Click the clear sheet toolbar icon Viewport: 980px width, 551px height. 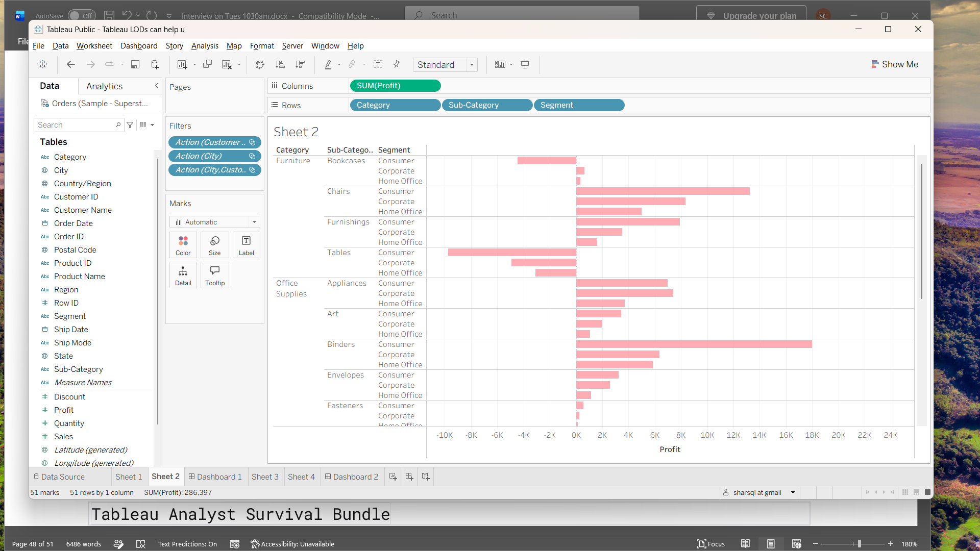[227, 64]
